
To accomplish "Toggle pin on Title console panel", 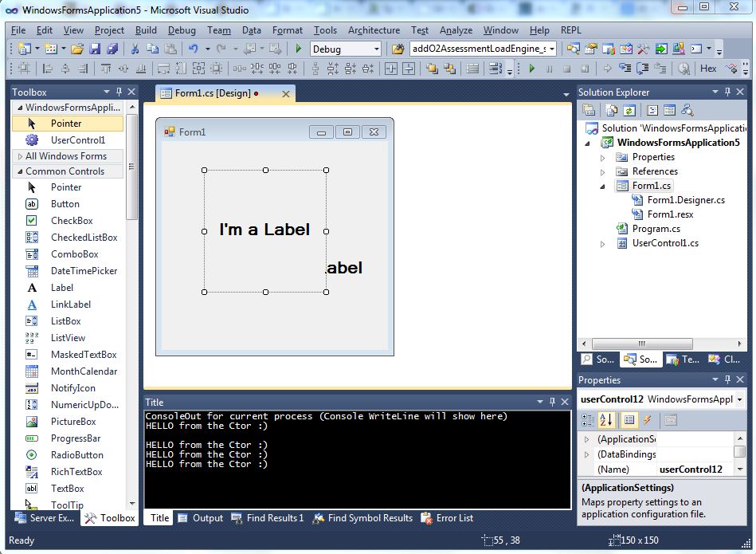I will [552, 402].
